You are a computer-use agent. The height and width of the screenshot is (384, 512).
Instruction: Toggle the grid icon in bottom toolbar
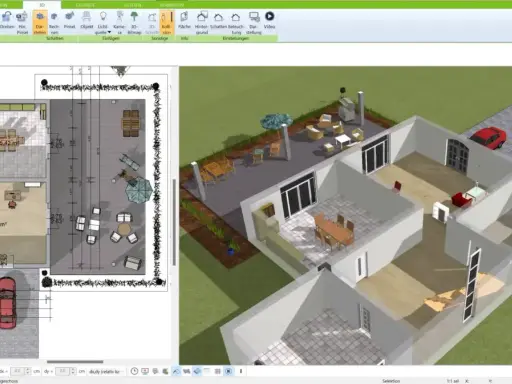pos(218,371)
